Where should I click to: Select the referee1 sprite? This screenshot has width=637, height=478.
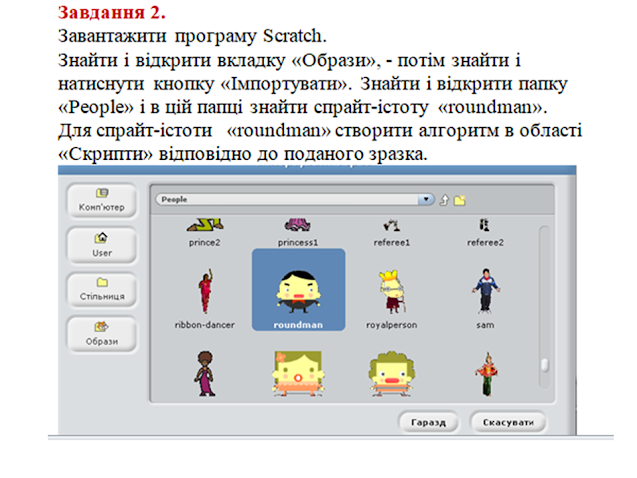click(392, 232)
